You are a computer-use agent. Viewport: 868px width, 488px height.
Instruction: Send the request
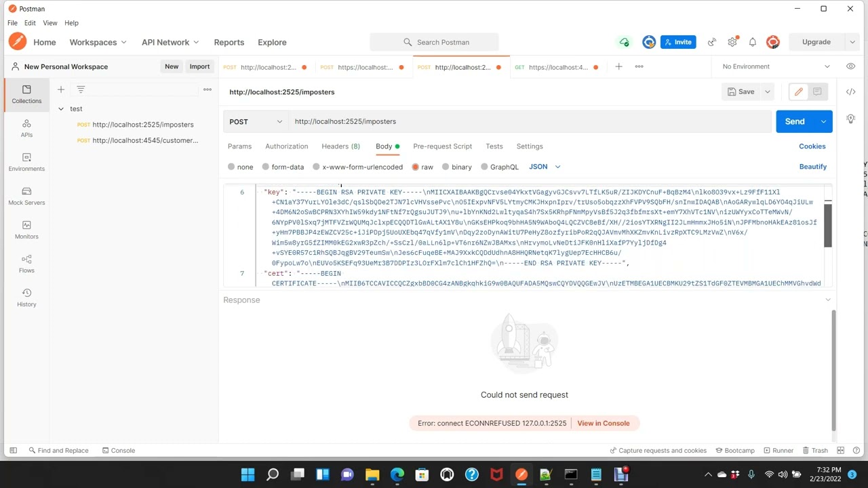point(795,121)
